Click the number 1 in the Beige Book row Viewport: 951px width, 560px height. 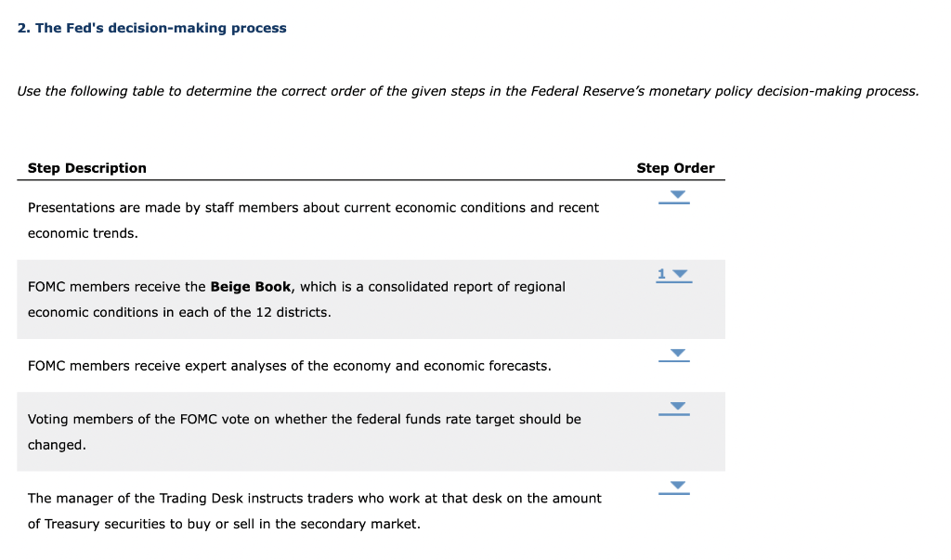pos(660,273)
